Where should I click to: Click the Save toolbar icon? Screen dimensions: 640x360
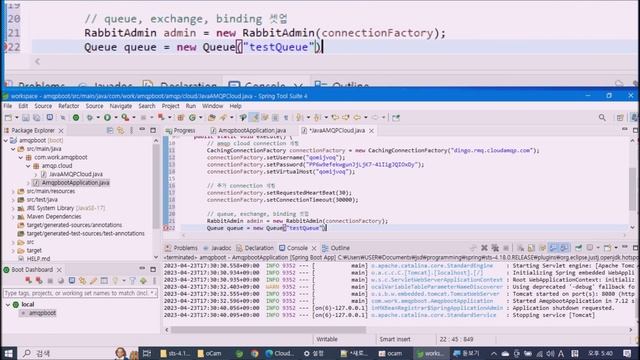26,118
